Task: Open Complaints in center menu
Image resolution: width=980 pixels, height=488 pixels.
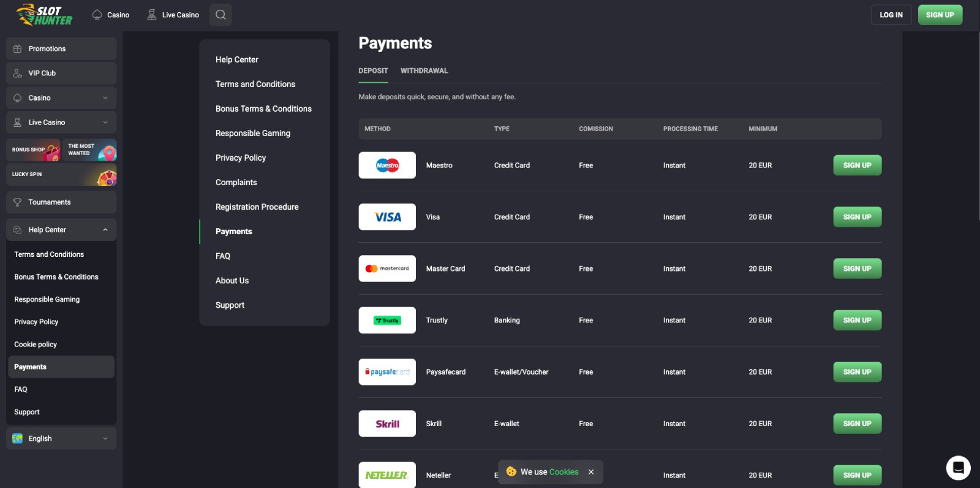Action: (236, 182)
